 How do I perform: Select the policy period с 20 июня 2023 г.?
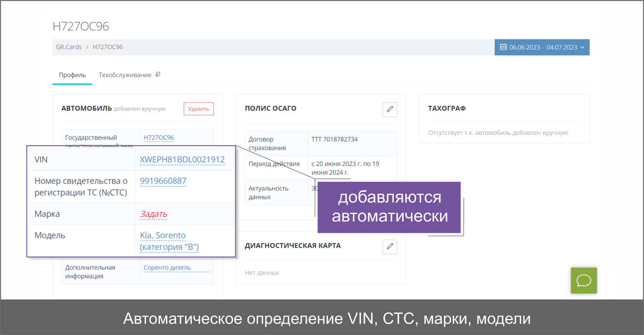click(x=345, y=168)
